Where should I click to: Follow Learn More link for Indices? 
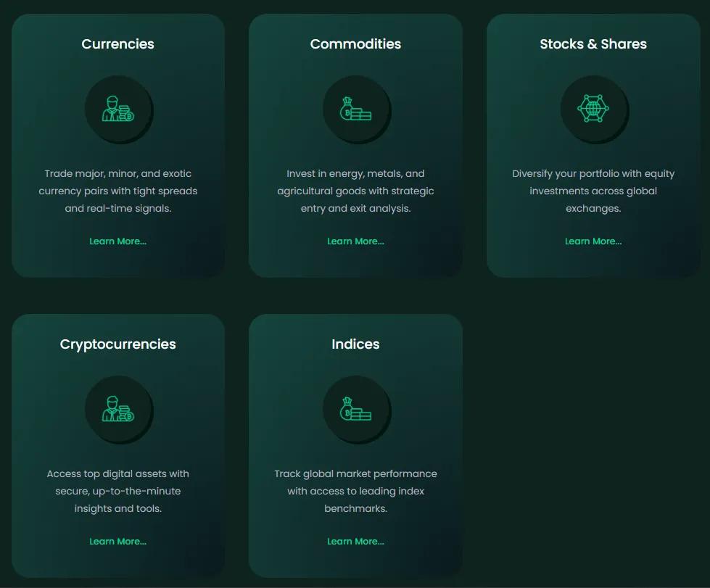[355, 542]
